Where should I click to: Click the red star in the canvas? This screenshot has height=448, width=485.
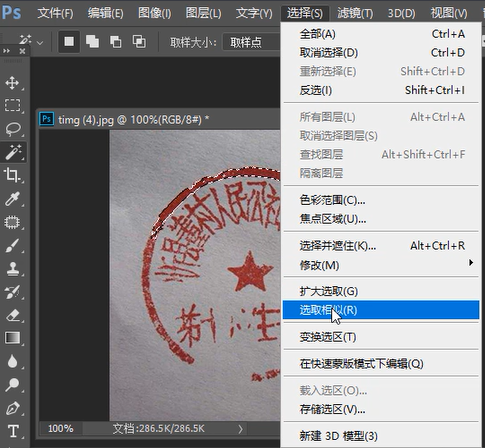tap(250, 271)
